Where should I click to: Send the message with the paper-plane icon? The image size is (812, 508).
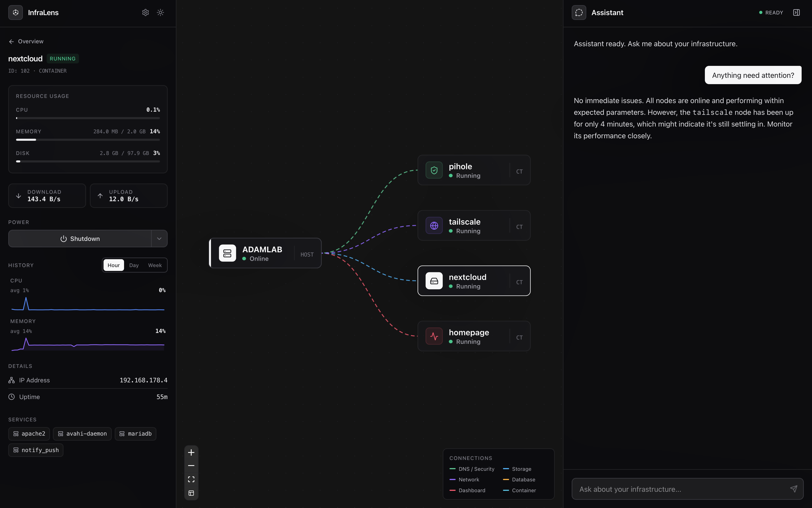coord(794,489)
